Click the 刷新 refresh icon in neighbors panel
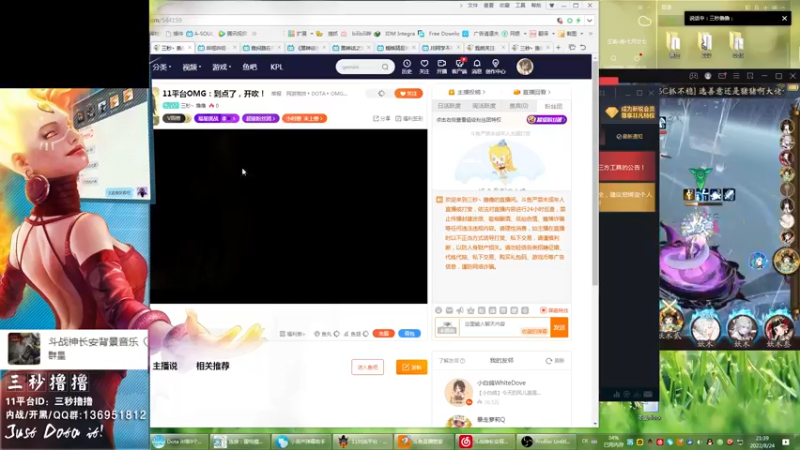 (549, 361)
